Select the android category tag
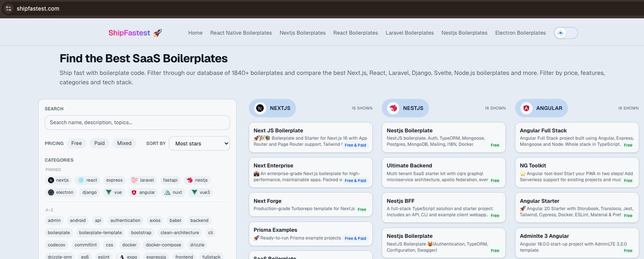Image resolution: width=644 pixels, height=259 pixels. [78, 220]
